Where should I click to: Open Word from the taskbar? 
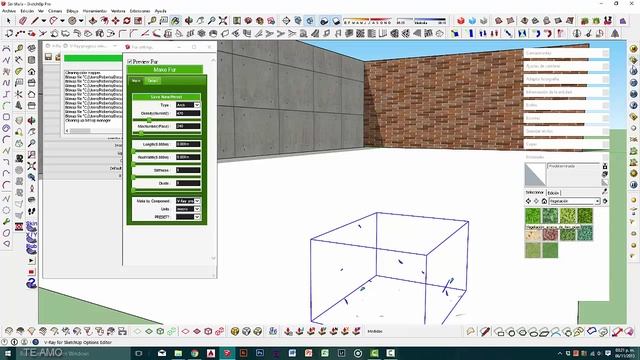(292, 353)
